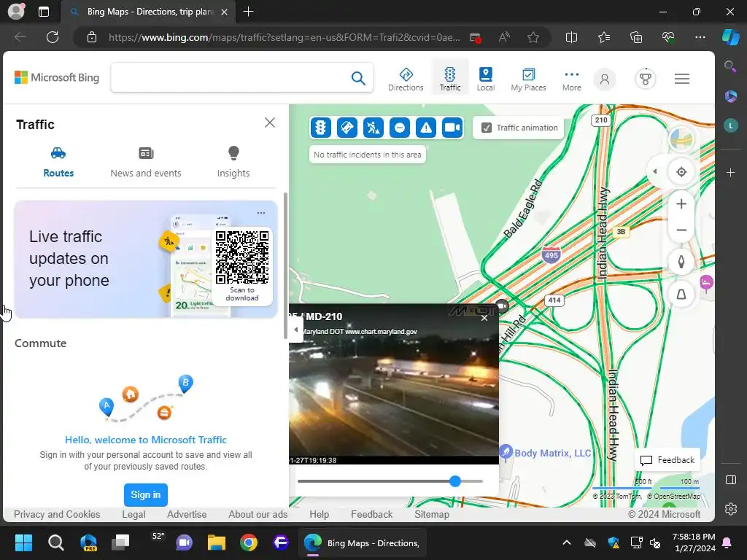
Task: Open Directions from the top bar
Action: [406, 79]
